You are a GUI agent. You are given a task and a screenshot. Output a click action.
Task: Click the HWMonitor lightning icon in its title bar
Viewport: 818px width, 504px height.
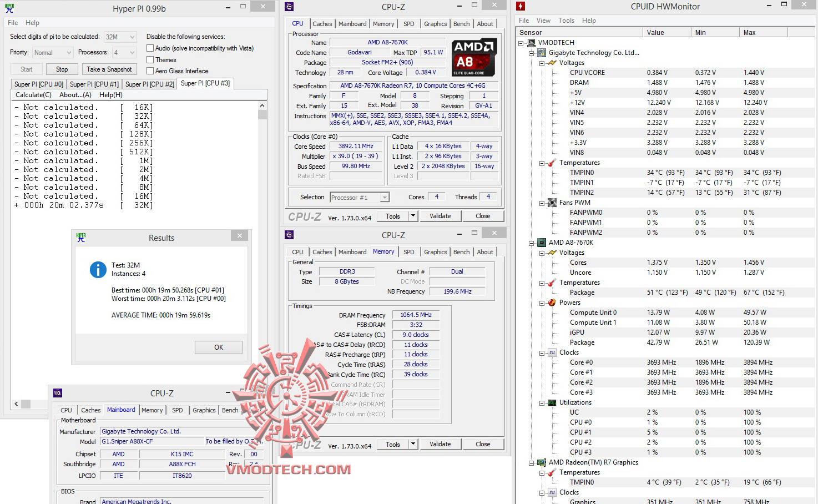tap(521, 7)
